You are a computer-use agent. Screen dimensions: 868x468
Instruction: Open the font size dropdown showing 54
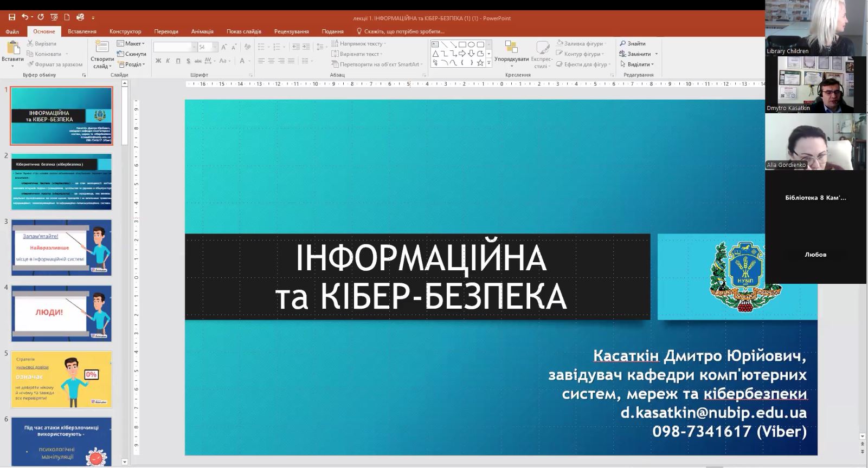coord(215,47)
